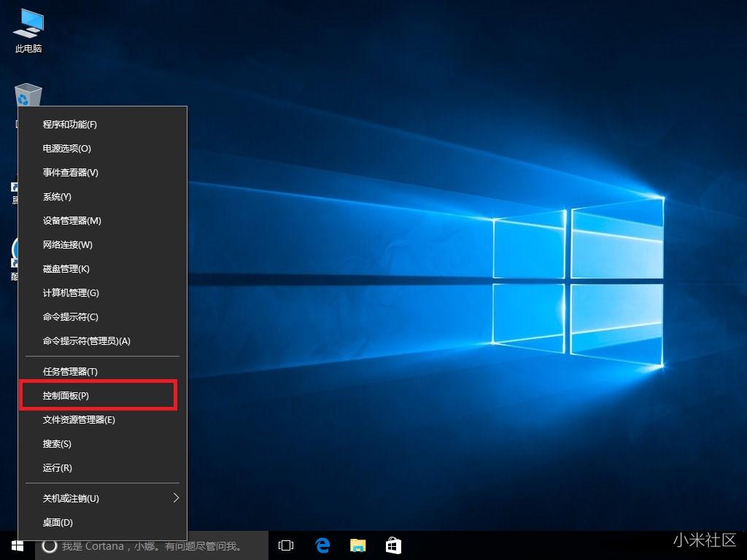This screenshot has height=560, width=747.
Task: Open 任务管理器(T) from the menu
Action: (70, 372)
